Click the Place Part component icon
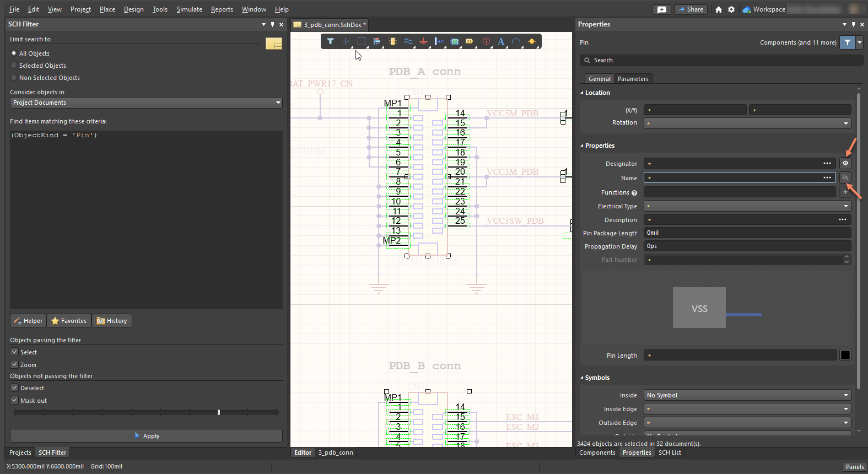 392,41
